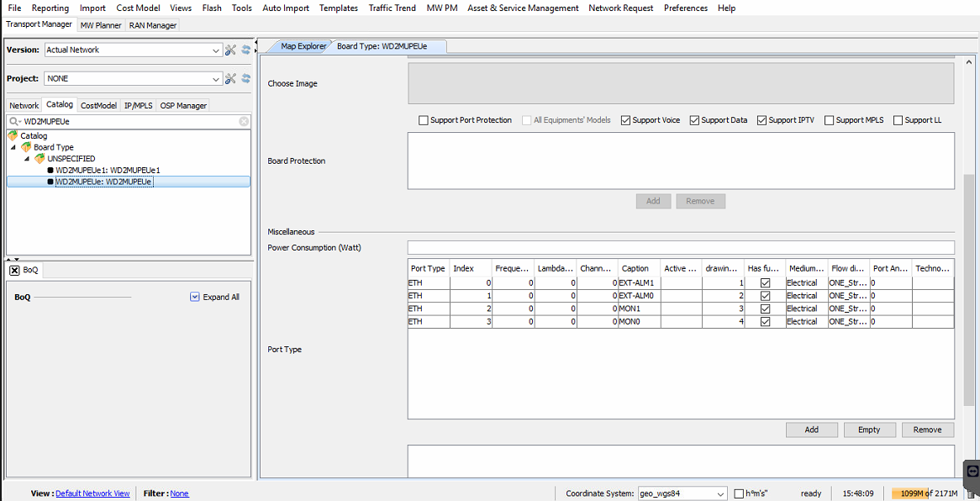This screenshot has height=501, width=980.
Task: Toggle the Expand All dropdown in the BoQ panel
Action: (x=195, y=297)
